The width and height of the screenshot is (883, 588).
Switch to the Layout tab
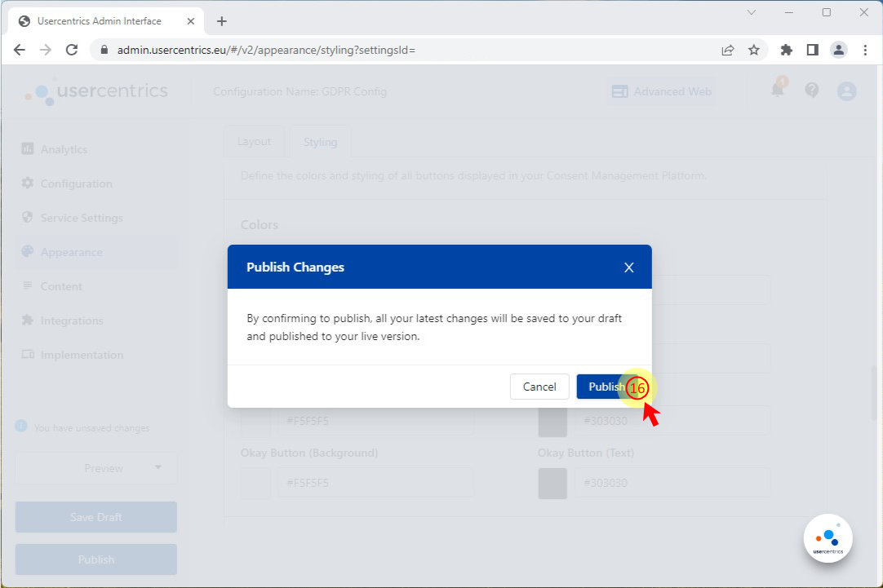click(254, 142)
